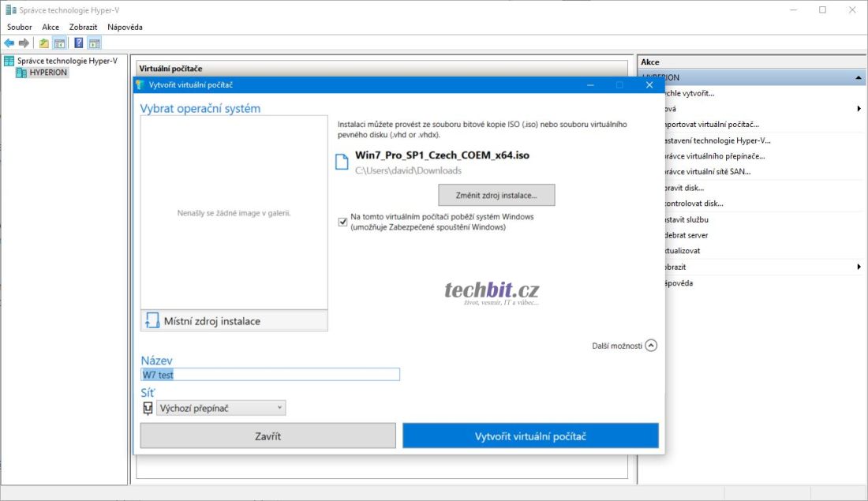Toggle the console tree toolbar icon

pos(59,43)
